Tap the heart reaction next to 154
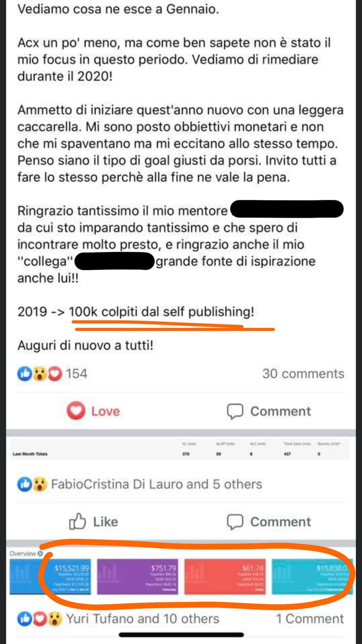Viewport: 362px width, 644px height. (55, 374)
